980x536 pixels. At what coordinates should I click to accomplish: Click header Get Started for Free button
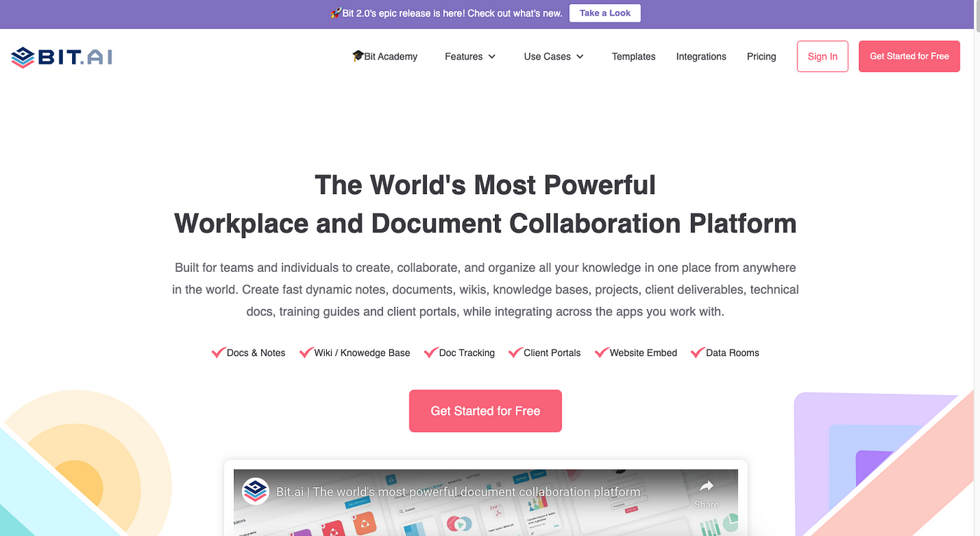909,57
